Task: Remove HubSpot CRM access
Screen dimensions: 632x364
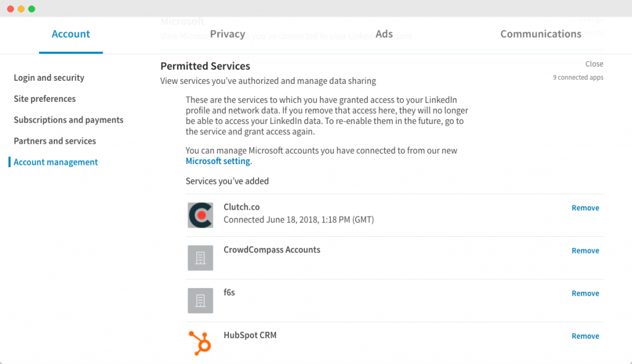Action: [x=585, y=336]
